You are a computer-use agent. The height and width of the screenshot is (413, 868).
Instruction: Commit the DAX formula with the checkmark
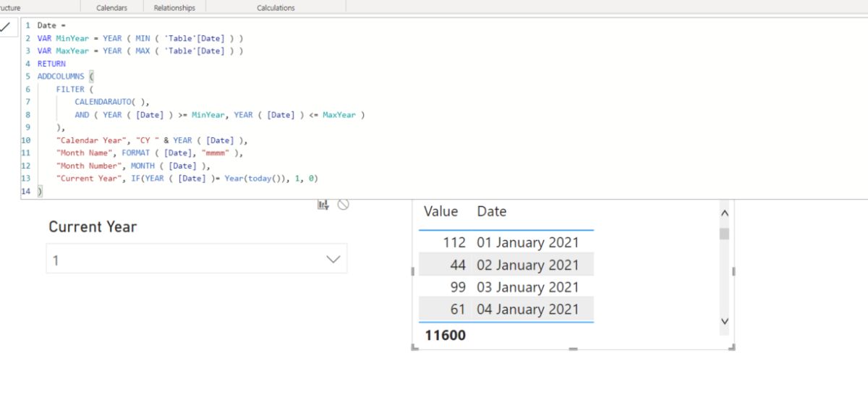pos(6,27)
